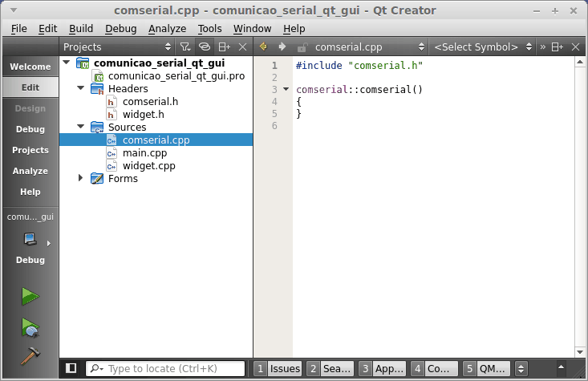Open the Projects view type dropdown
588x381 pixels.
116,47
